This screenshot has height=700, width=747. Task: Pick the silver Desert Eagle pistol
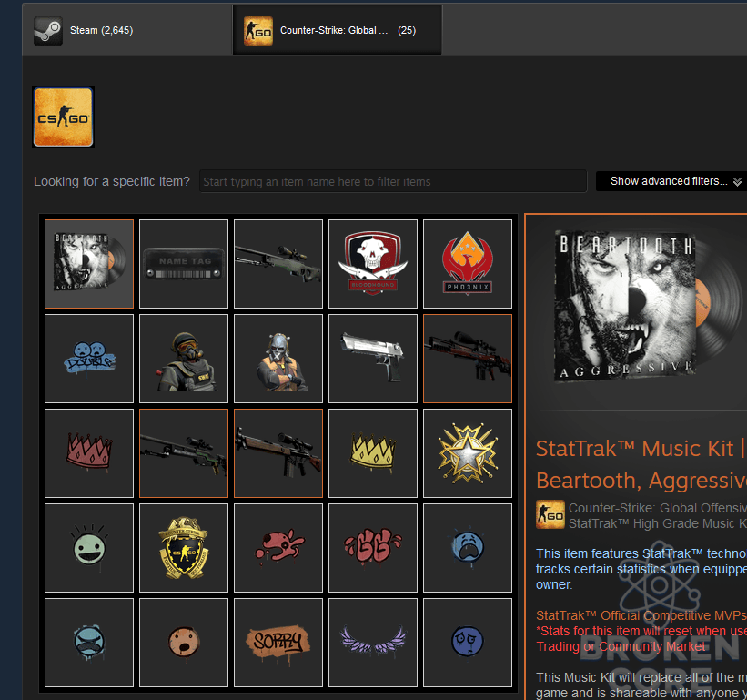[x=373, y=359]
